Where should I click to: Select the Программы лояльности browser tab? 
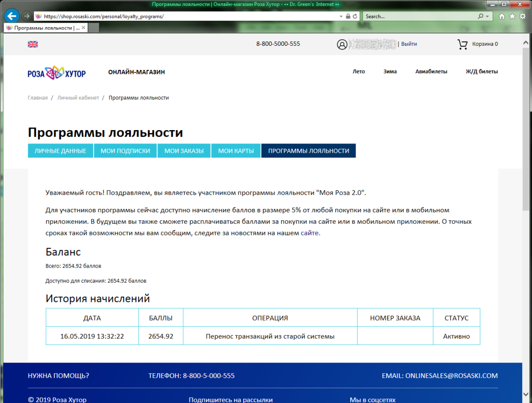click(x=46, y=28)
